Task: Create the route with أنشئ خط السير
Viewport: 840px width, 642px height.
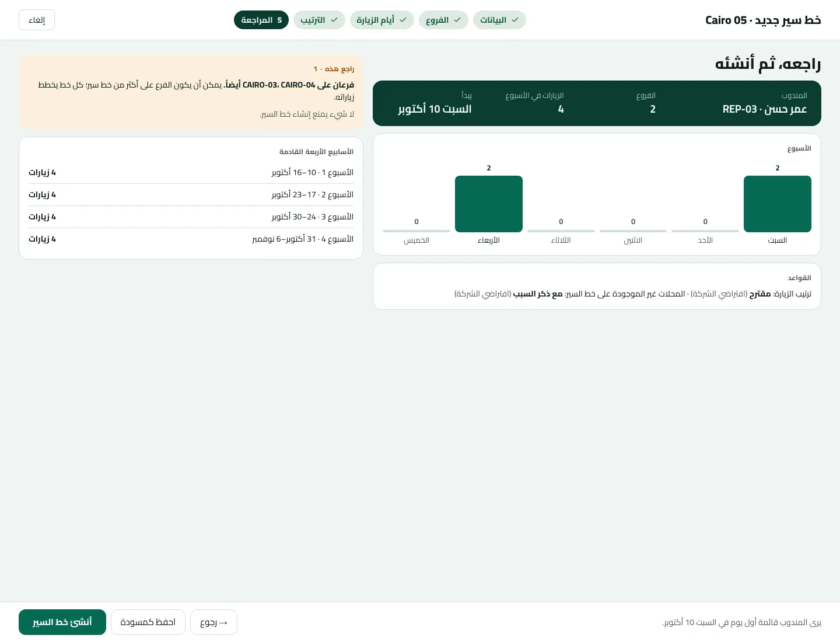Action: tap(62, 622)
